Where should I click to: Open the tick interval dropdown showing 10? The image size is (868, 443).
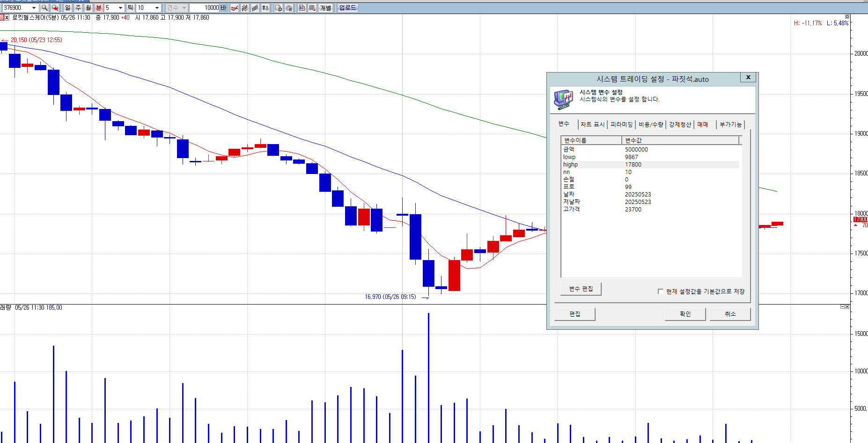click(157, 8)
